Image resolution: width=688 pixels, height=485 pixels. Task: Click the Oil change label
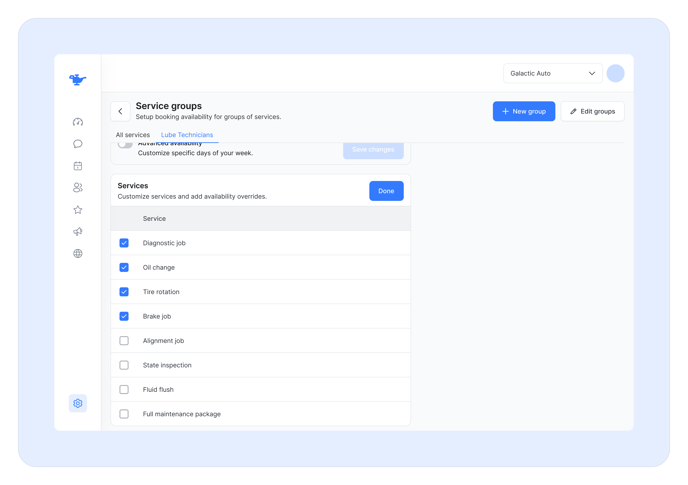158,267
